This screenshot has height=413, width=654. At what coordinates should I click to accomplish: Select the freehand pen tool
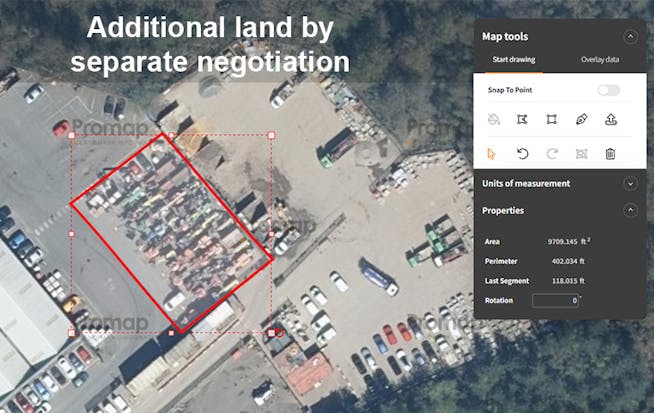click(x=581, y=120)
